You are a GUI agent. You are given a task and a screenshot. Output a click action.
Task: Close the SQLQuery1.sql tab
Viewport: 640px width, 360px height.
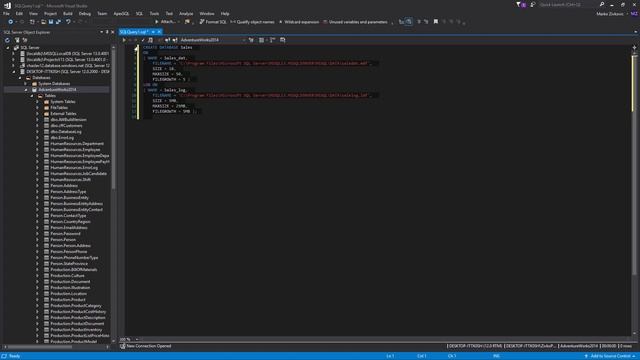pos(160,32)
